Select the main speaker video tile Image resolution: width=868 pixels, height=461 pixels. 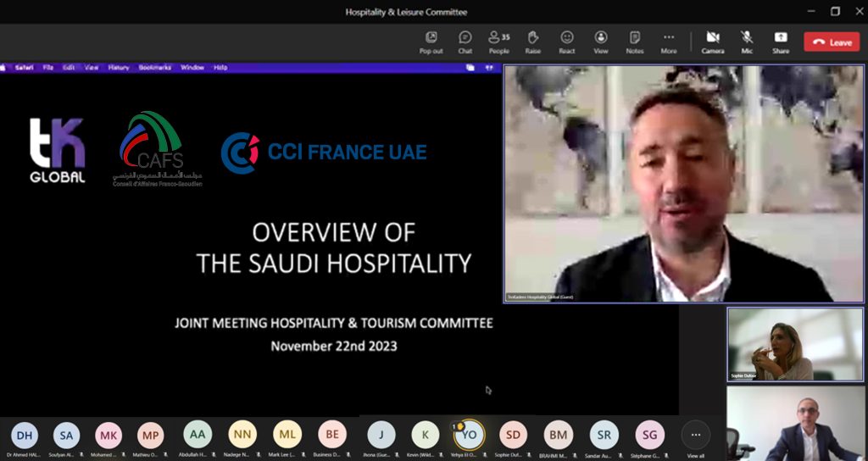click(x=684, y=184)
